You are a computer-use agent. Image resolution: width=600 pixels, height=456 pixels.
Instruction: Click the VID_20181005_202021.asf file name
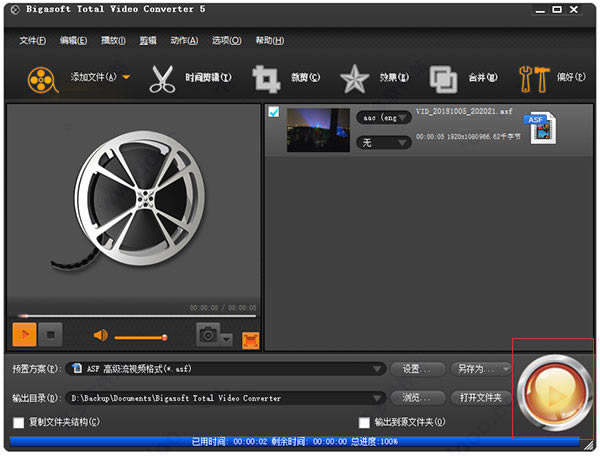pyautogui.click(x=464, y=111)
